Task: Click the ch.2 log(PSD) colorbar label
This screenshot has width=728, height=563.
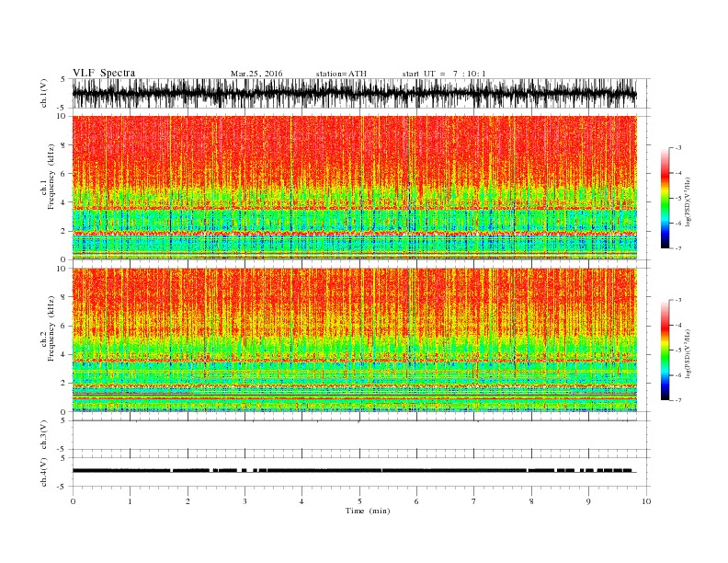Action: pyautogui.click(x=688, y=353)
